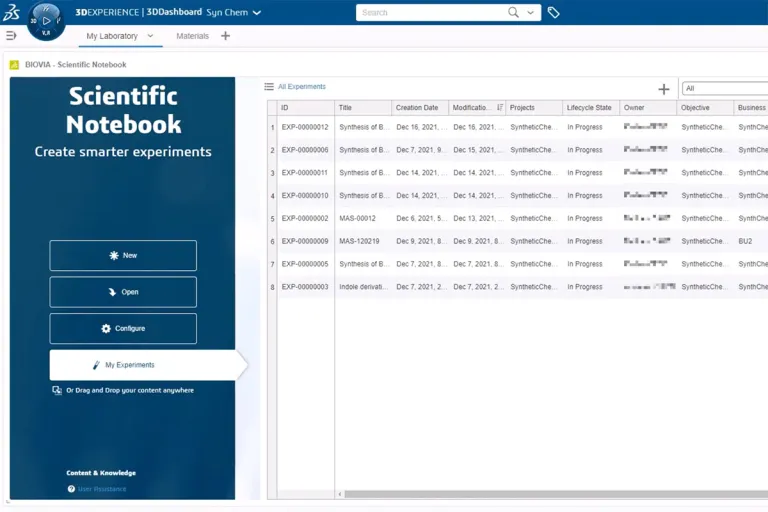Click row number 5 in the table
Image resolution: width=768 pixels, height=512 pixels.
coord(272,219)
